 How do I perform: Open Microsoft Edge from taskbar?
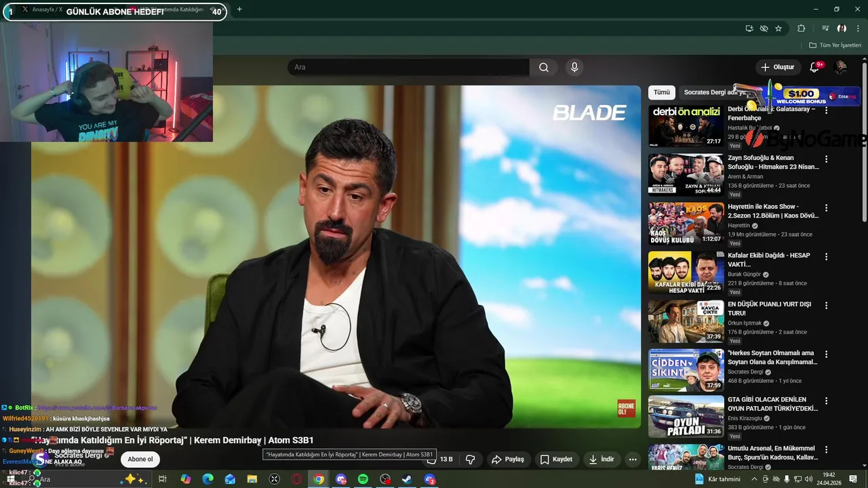coord(208,479)
